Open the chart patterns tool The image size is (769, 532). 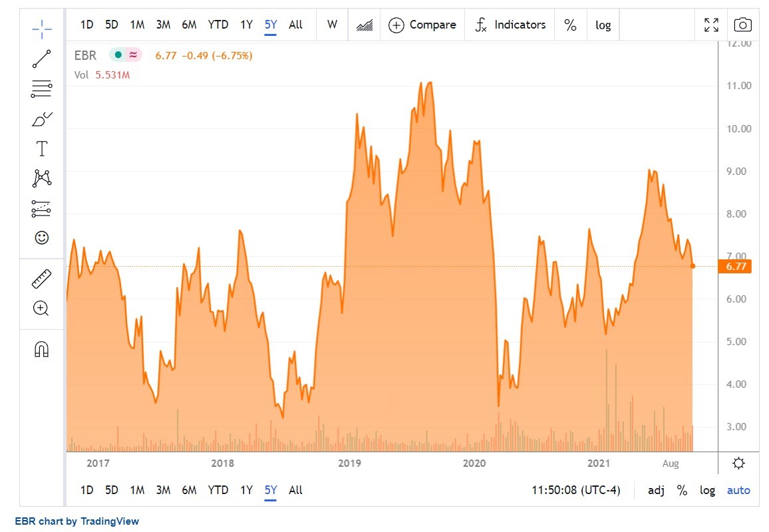tap(42, 178)
